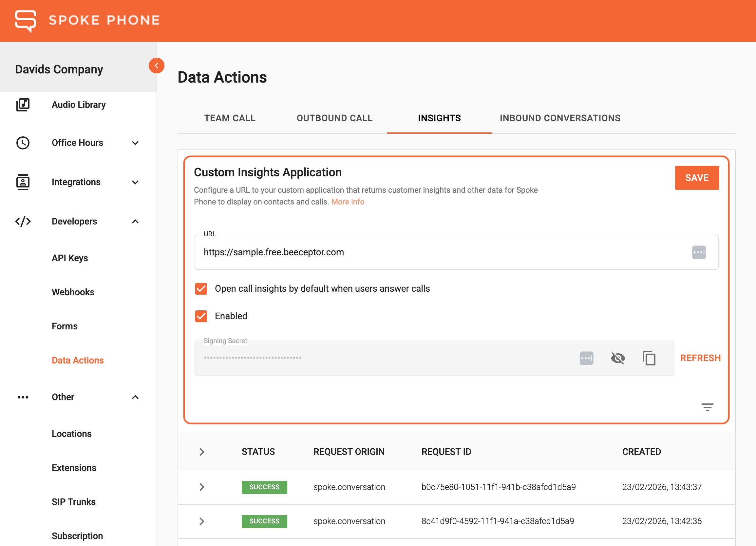The width and height of the screenshot is (756, 546).
Task: Click the Other three-dots icon
Action: 23,397
